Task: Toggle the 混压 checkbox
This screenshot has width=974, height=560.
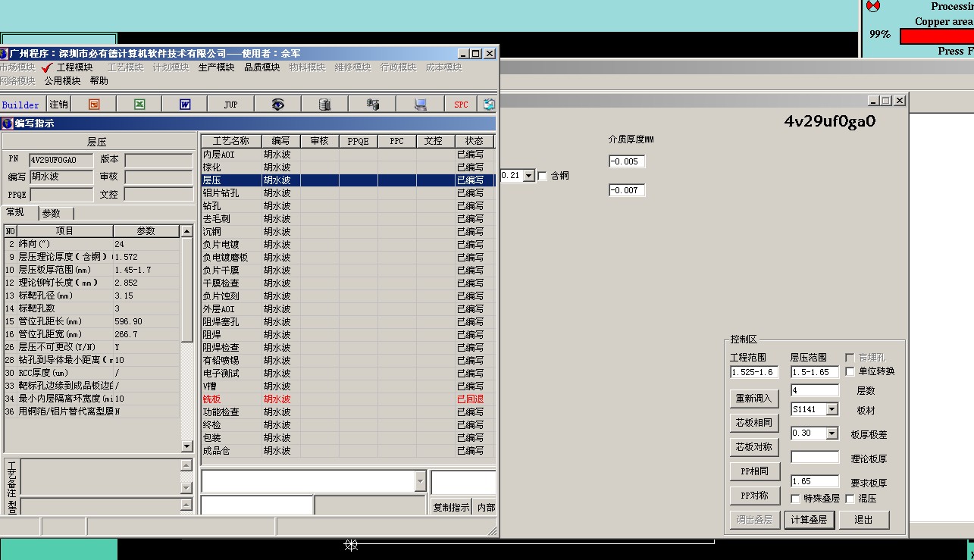Action: point(850,499)
